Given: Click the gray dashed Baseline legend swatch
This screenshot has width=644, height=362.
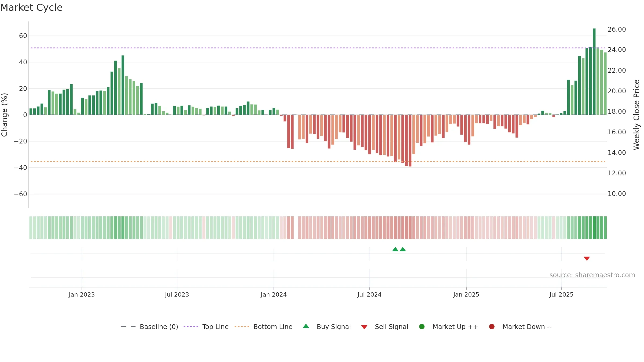Looking at the screenshot, I should 128,327.
